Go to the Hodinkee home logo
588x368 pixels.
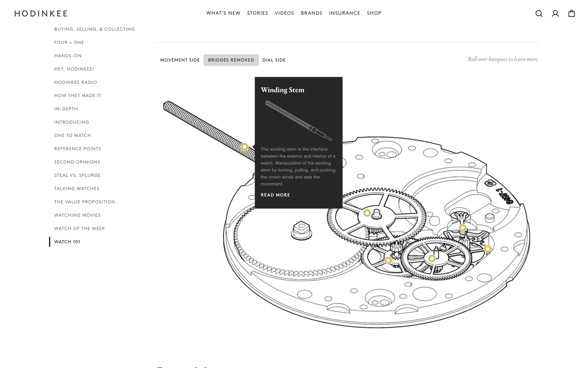pyautogui.click(x=41, y=13)
